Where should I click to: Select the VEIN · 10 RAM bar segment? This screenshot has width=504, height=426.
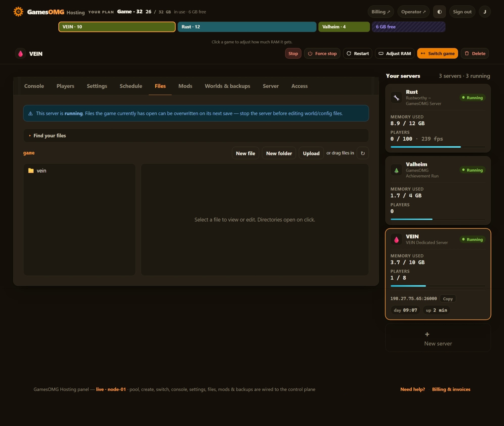click(117, 27)
